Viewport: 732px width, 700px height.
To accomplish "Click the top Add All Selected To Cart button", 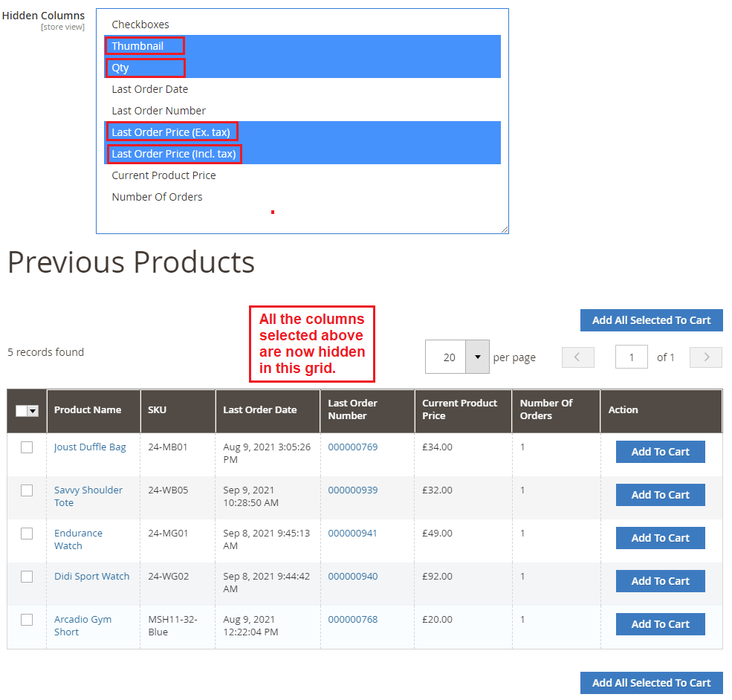I will tap(652, 320).
